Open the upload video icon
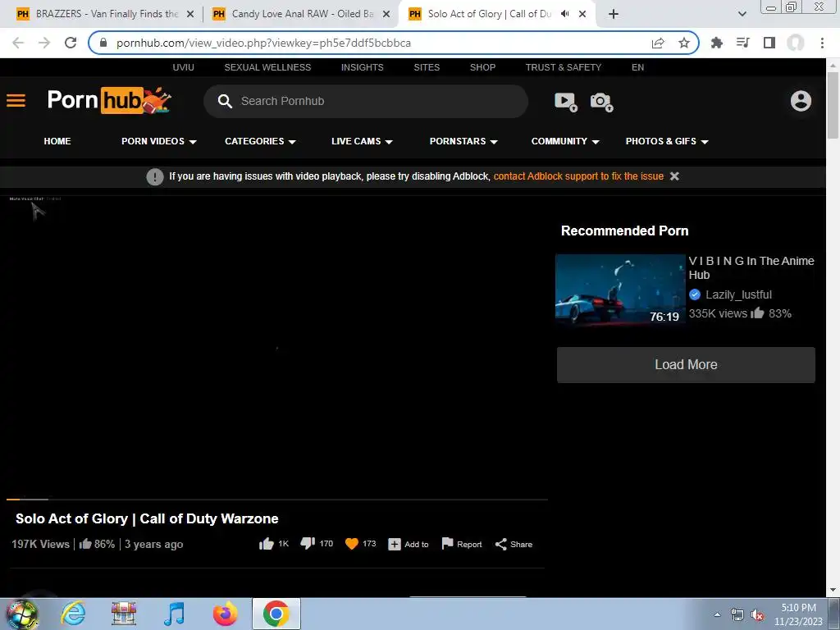This screenshot has height=630, width=840. point(566,101)
